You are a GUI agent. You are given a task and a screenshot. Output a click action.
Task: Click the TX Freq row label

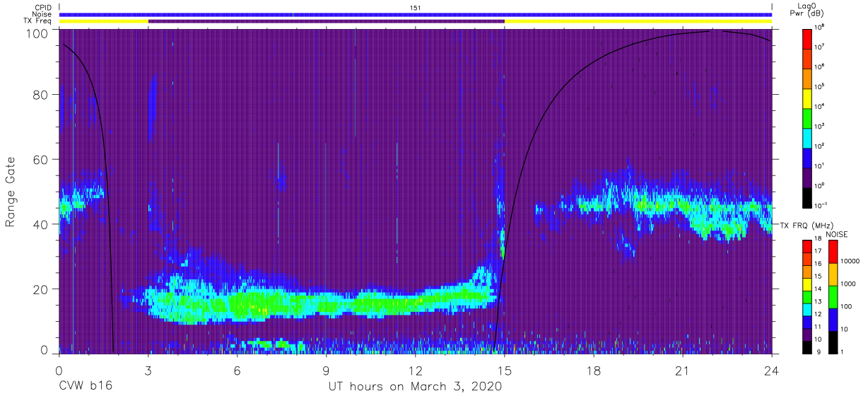pos(37,21)
